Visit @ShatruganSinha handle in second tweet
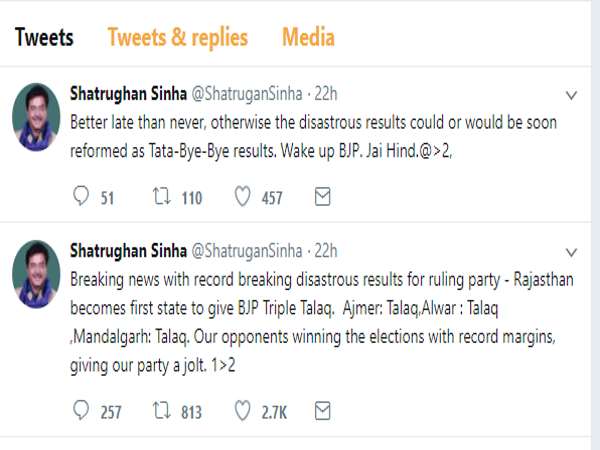Image resolution: width=600 pixels, height=450 pixels. click(x=246, y=249)
